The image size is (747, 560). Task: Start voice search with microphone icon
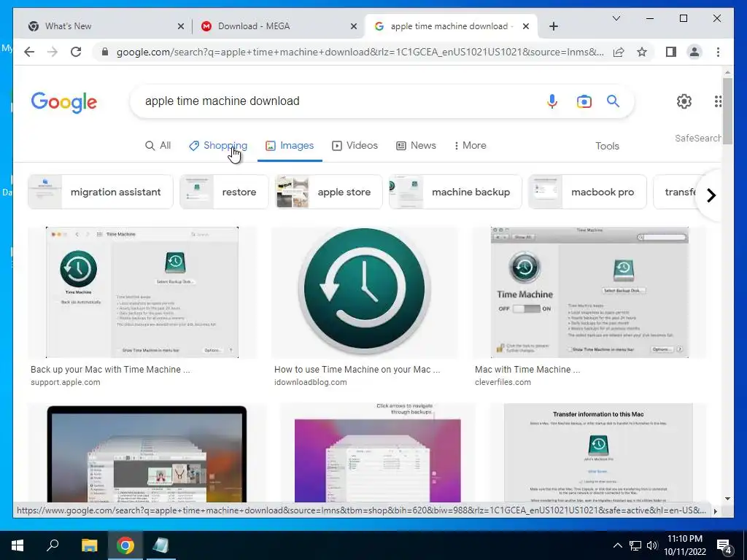tap(551, 101)
